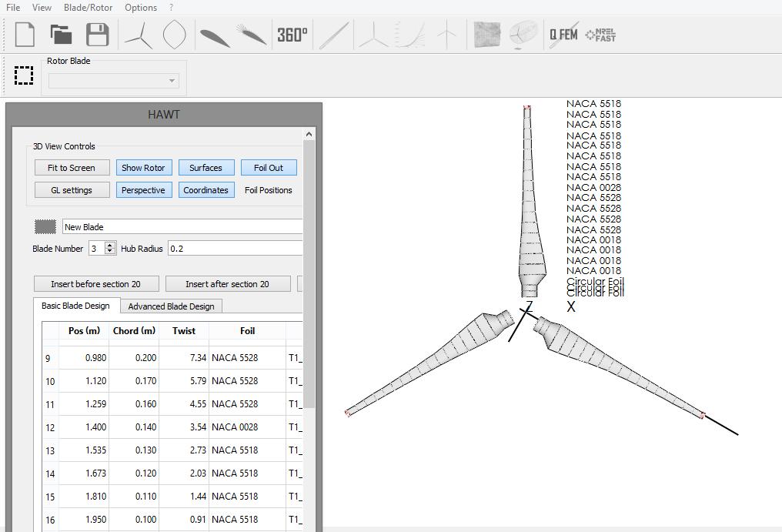782x532 pixels.
Task: Click Insert after section 20
Action: pyautogui.click(x=228, y=284)
